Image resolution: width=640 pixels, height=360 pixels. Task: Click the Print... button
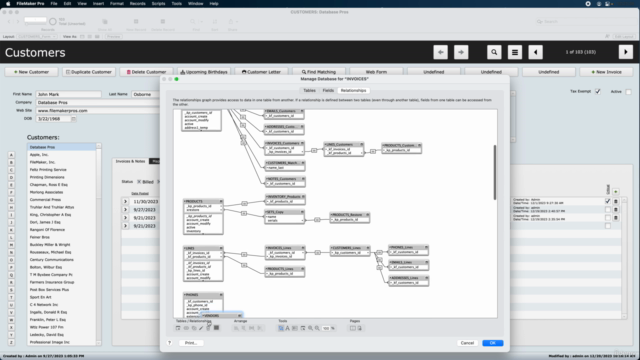(x=191, y=343)
